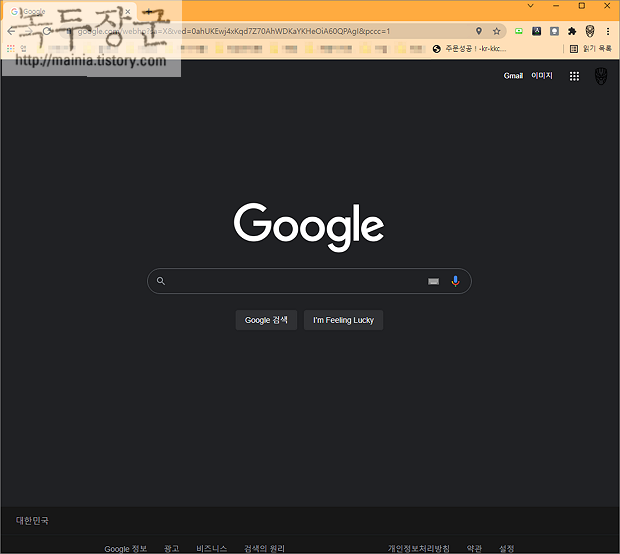Expand the tab search chevron
Image resolution: width=620 pixels, height=554 pixels.
pos(531,6)
